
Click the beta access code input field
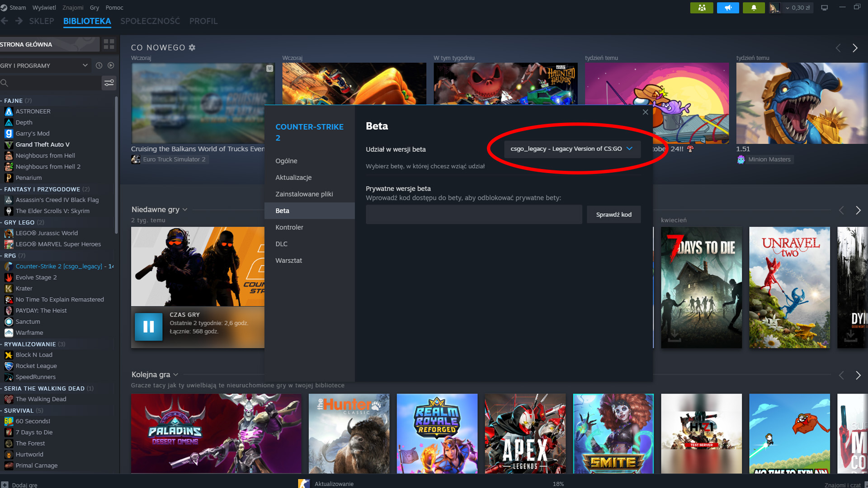click(474, 215)
